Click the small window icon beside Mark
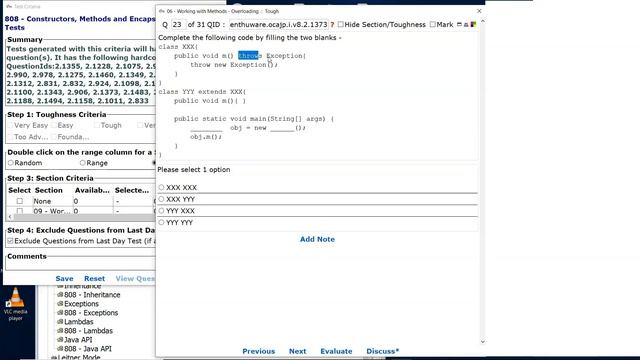This screenshot has height=360, width=640. click(459, 24)
